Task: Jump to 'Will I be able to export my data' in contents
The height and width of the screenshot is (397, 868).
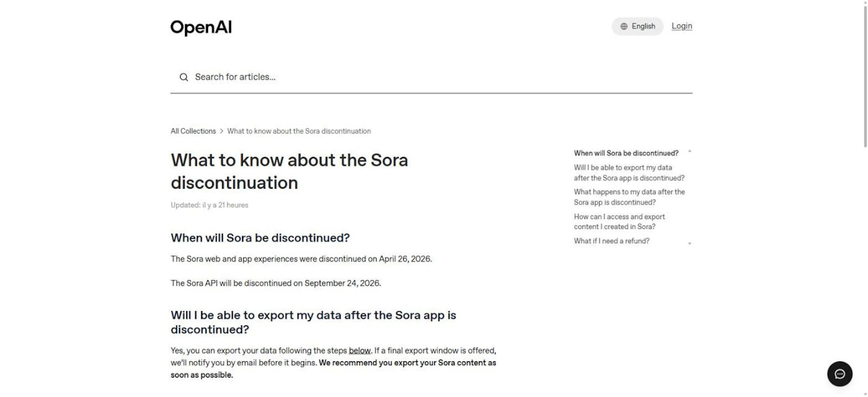Action: (x=629, y=173)
